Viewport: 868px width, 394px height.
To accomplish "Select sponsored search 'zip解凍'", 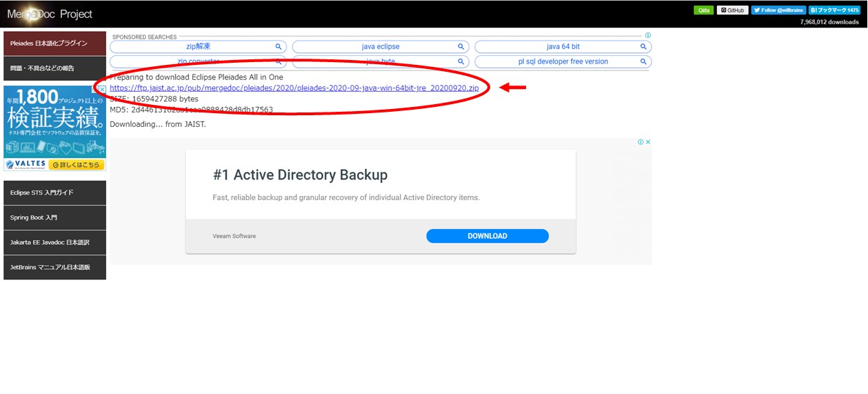I will coord(198,47).
